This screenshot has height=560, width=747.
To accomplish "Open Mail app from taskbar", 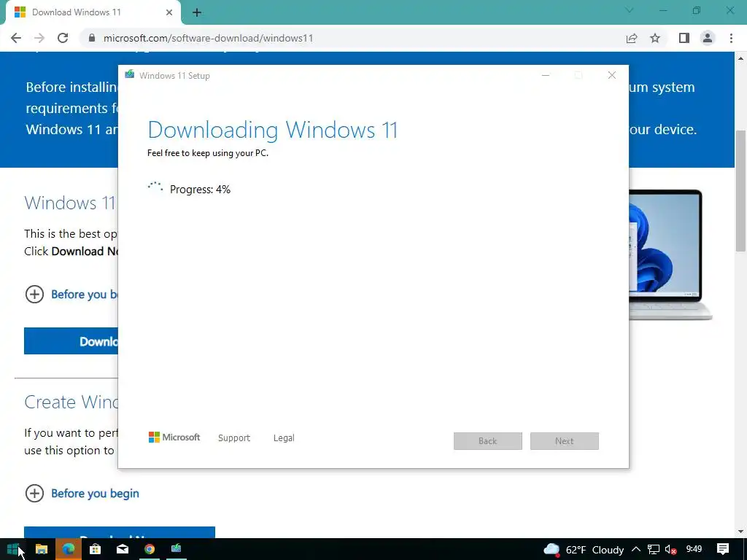I will [x=123, y=549].
